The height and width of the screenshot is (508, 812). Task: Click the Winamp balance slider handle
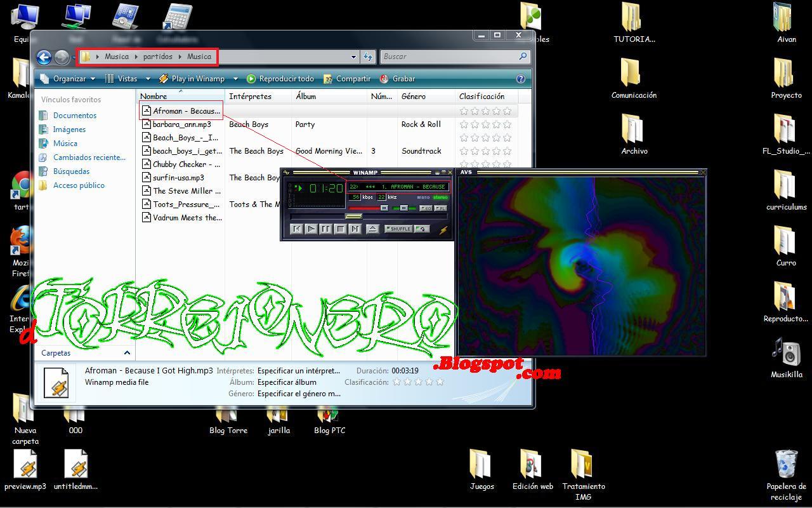(x=403, y=208)
